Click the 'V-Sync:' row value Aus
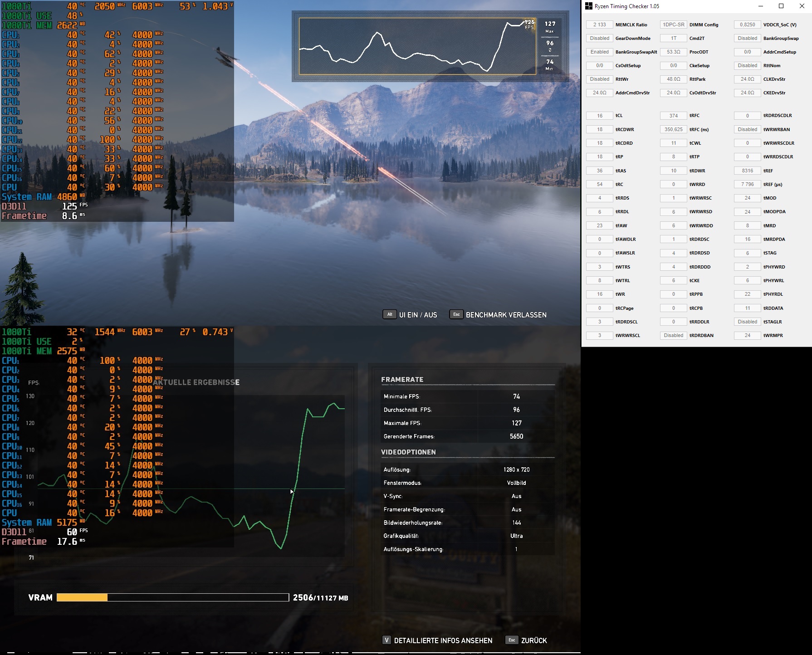812x655 pixels. pyautogui.click(x=516, y=496)
